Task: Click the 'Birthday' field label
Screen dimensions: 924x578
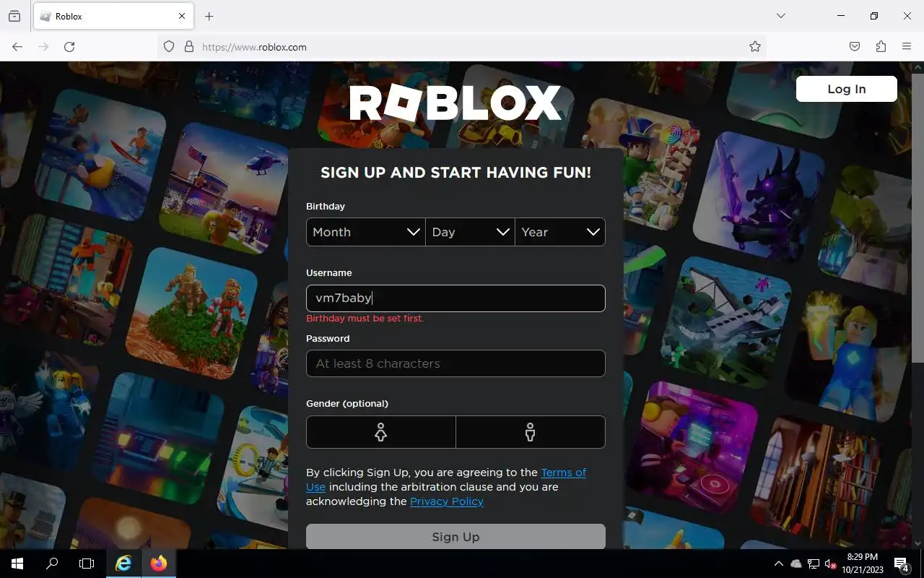Action: pos(326,206)
